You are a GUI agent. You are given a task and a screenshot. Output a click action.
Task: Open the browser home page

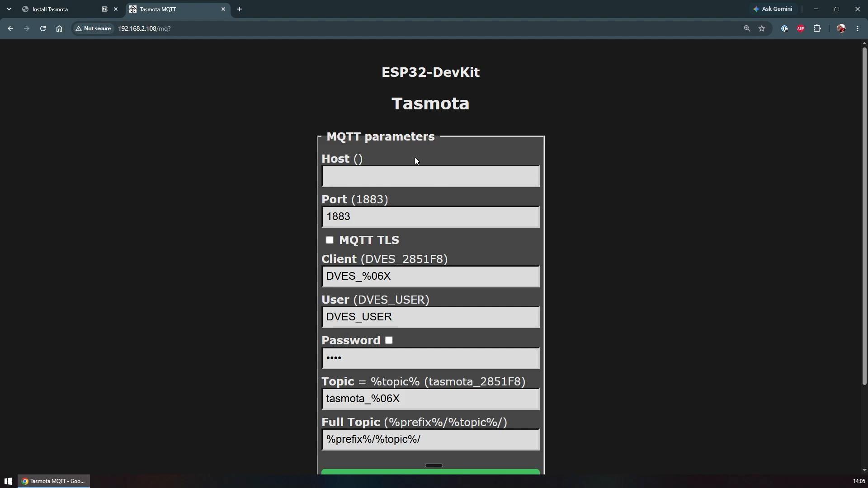[x=59, y=28]
